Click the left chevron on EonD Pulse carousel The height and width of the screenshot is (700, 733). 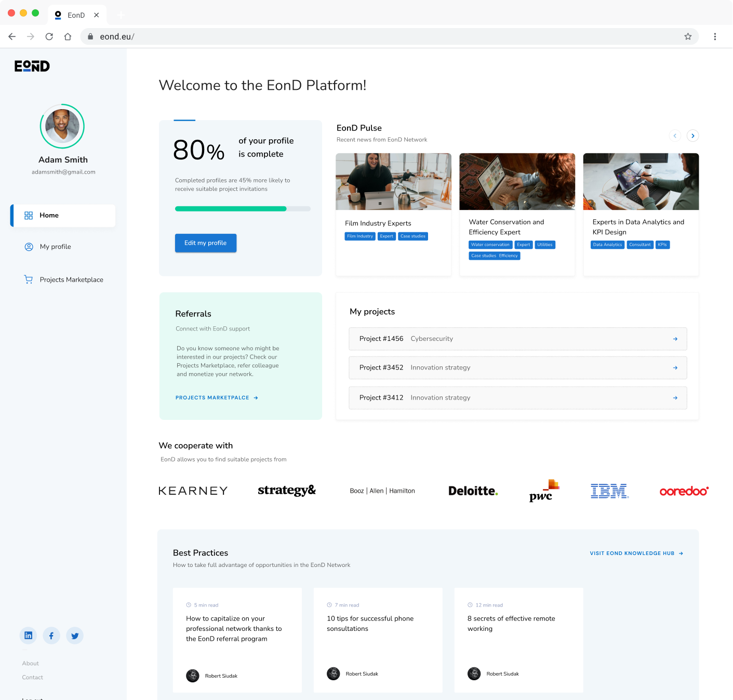click(675, 136)
